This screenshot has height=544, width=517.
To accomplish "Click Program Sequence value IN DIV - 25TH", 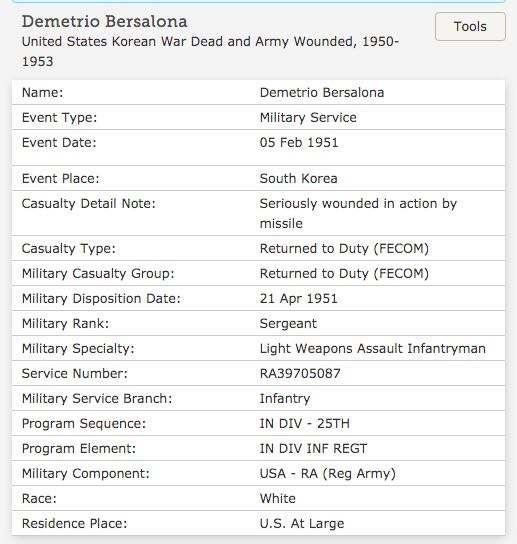I will 305,424.
